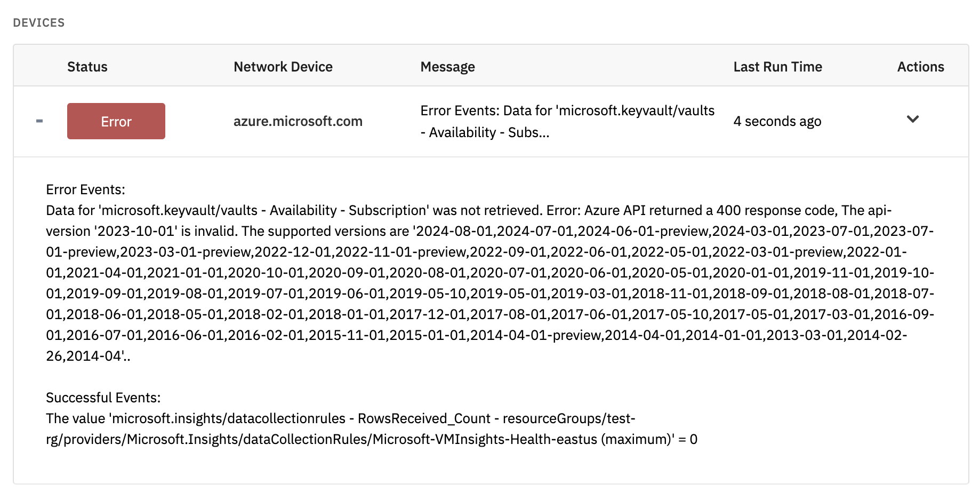Click the Message column header
980x492 pixels.
(447, 67)
